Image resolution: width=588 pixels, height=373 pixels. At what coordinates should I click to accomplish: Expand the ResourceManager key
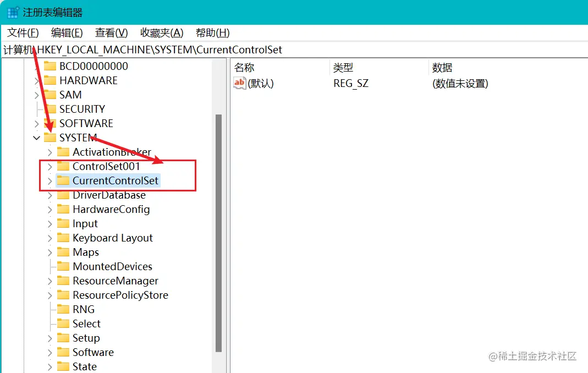[x=50, y=281]
